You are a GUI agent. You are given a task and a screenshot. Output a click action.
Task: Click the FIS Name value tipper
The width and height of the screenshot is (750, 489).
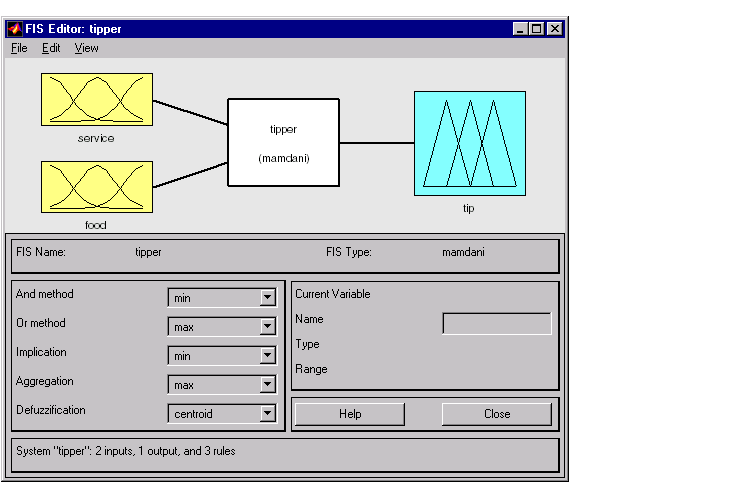click(x=148, y=253)
